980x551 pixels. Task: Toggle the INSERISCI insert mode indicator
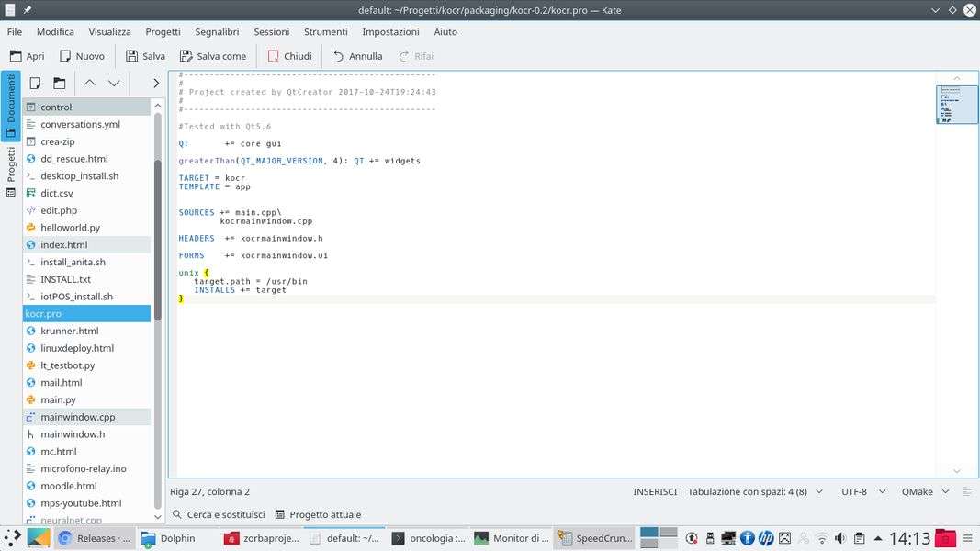pyautogui.click(x=655, y=492)
